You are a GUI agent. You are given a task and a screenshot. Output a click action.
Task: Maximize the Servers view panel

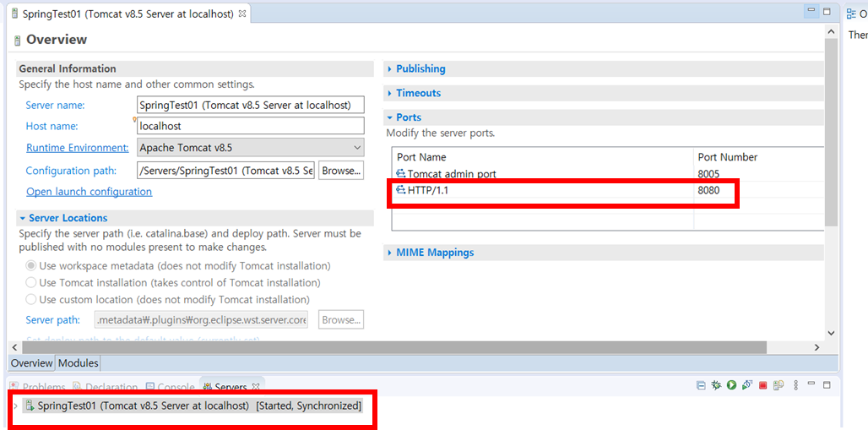(827, 384)
